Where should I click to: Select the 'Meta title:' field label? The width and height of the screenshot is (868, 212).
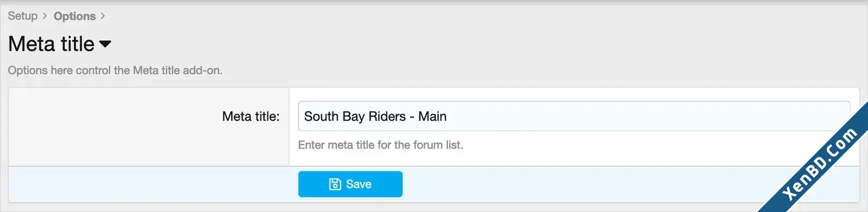[251, 116]
